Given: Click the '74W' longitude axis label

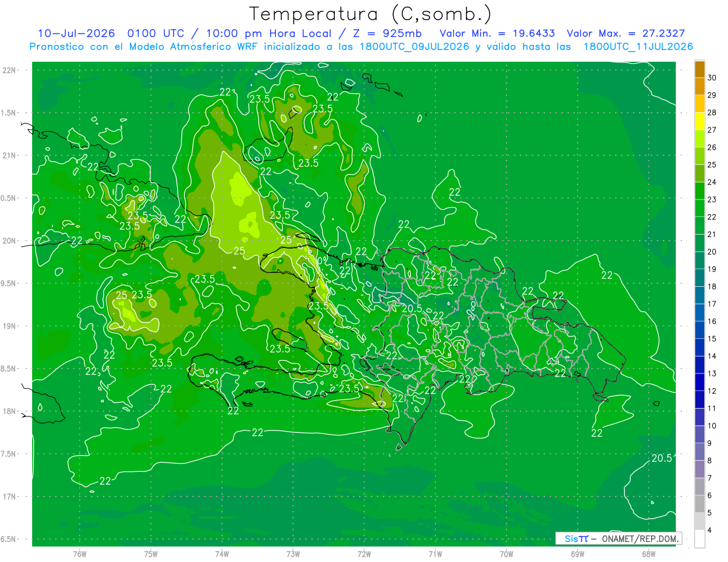Looking at the screenshot, I should point(221,554).
